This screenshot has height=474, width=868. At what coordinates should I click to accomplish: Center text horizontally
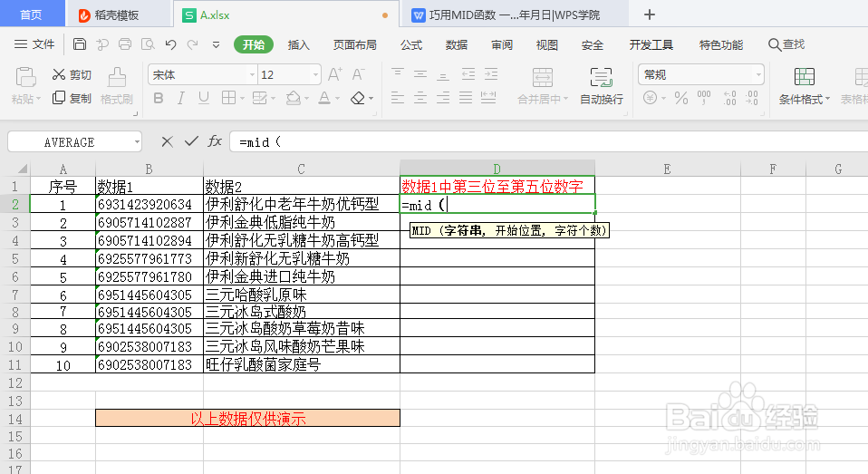tap(420, 98)
